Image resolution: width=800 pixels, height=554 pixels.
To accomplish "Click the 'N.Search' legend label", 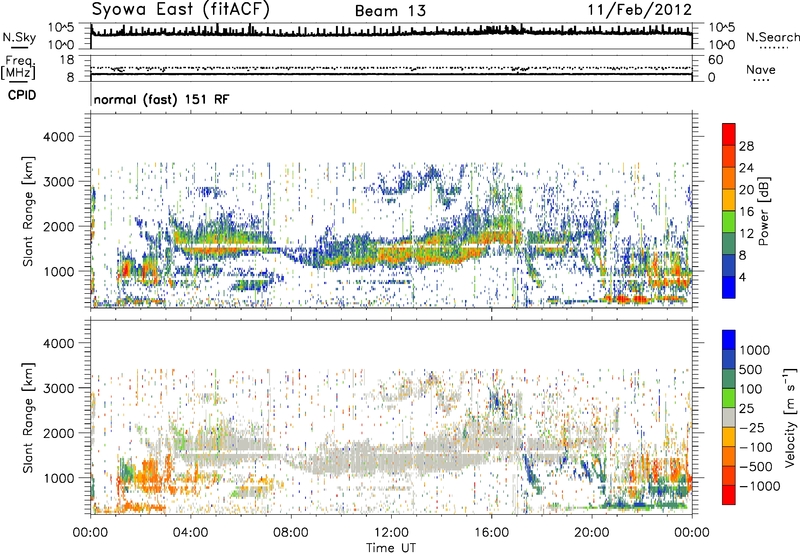I will point(772,37).
